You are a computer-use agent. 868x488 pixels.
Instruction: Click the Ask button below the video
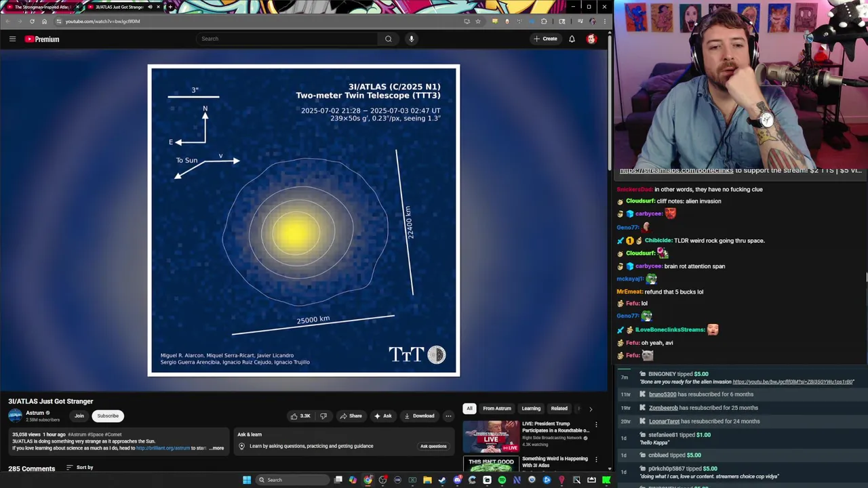tap(383, 416)
